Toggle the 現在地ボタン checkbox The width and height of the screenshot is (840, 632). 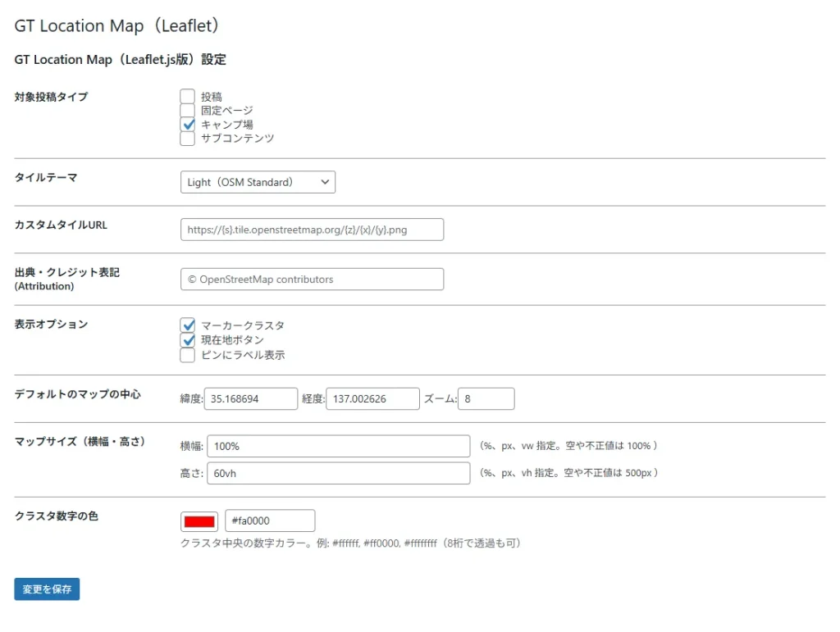coord(187,340)
